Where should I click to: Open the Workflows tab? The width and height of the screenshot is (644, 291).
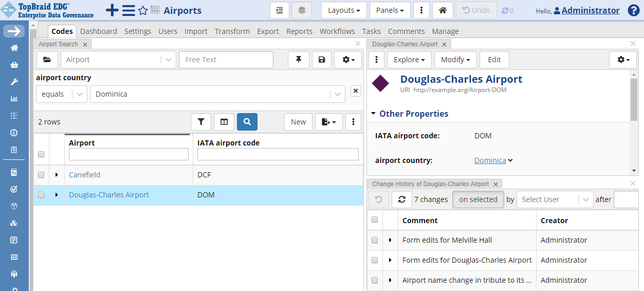click(337, 31)
